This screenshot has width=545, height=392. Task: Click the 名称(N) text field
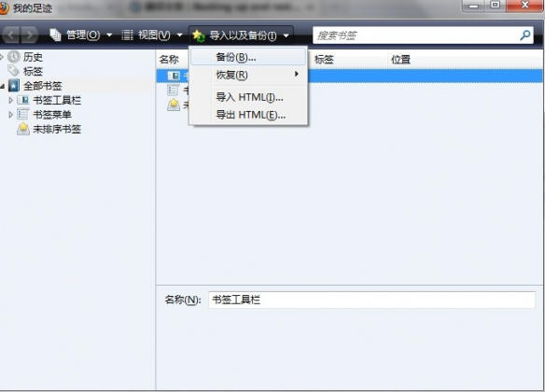coord(371,300)
